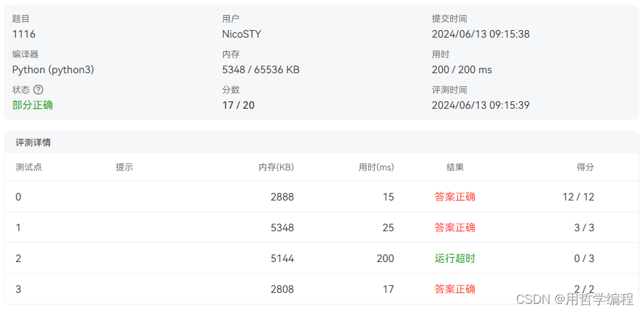644x312 pixels.
Task: Select test point 0 row
Action: [x=322, y=196]
